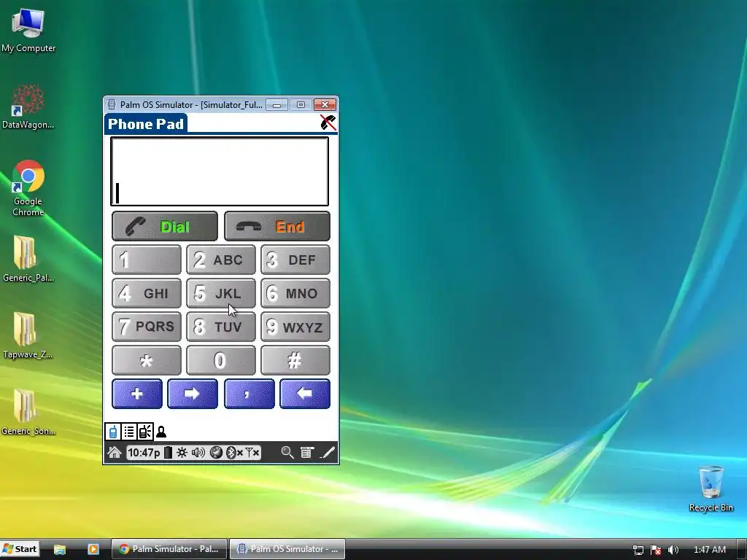Tap the 4 GHI key
747x560 pixels.
(x=147, y=293)
